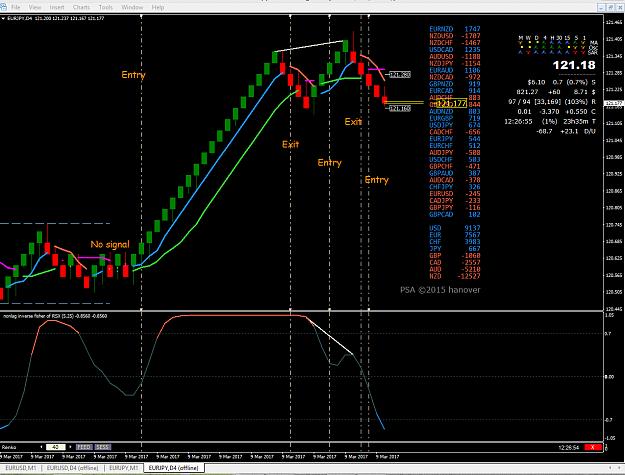Click the MetaTrader app icon in the menu bar

4,7
